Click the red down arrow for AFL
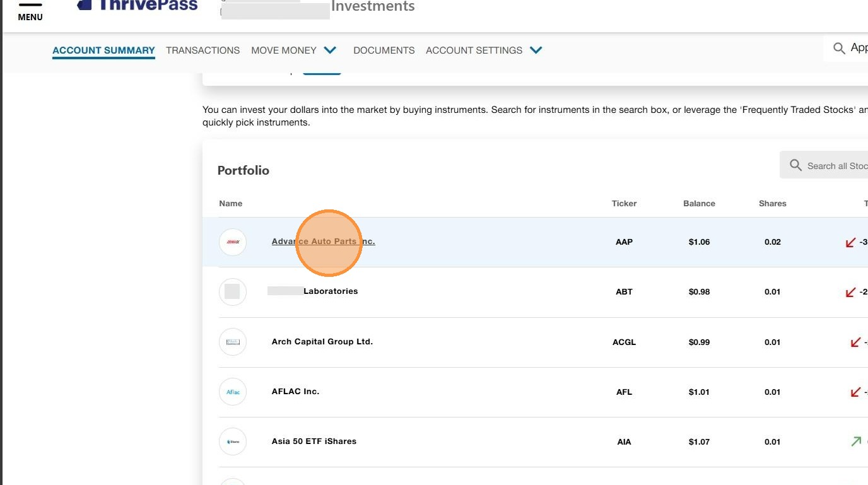The width and height of the screenshot is (868, 485). pos(855,392)
